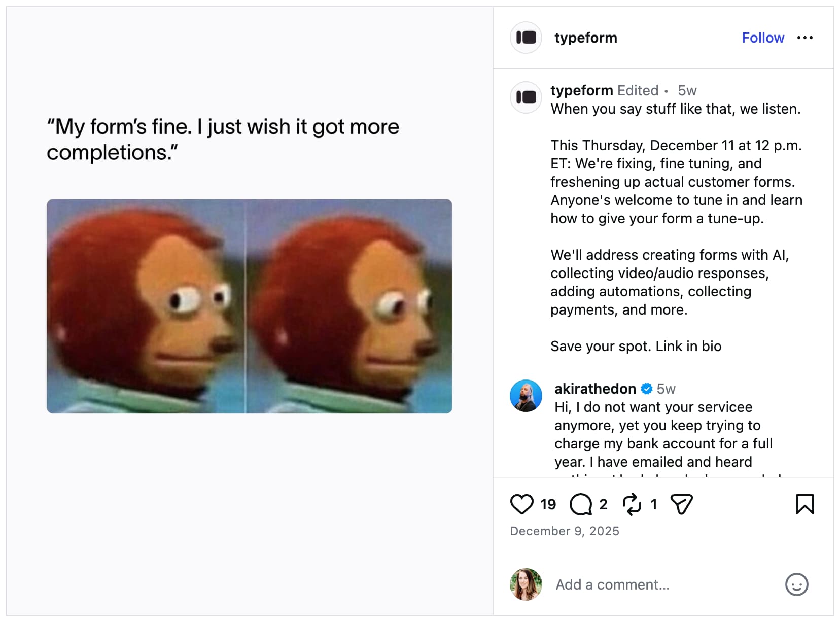Like the post with heart icon

point(521,504)
